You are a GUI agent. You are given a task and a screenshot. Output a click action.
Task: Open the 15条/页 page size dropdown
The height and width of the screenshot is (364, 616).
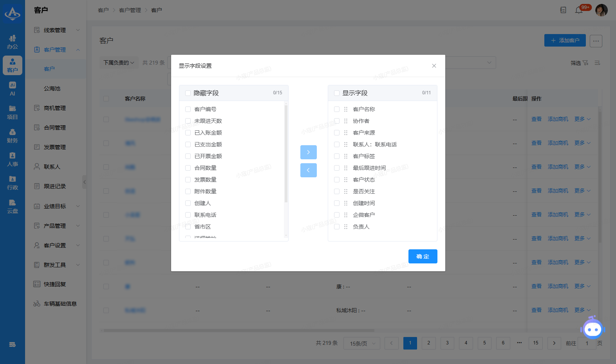(x=362, y=343)
